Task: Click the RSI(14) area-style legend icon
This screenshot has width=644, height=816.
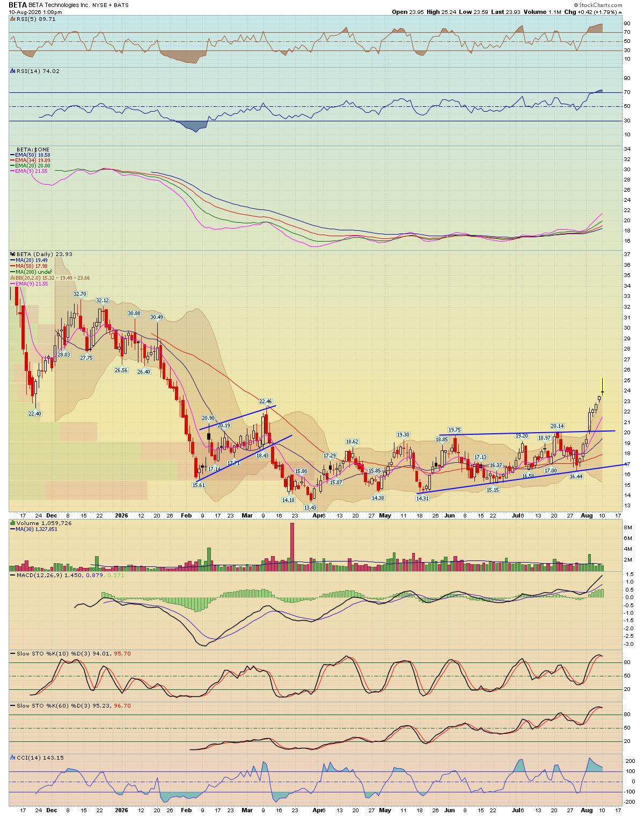Action: (x=13, y=71)
